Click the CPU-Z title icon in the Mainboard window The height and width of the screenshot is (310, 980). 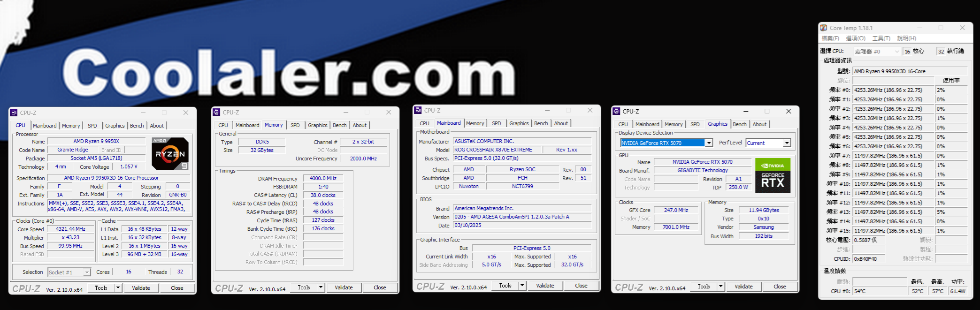(418, 110)
